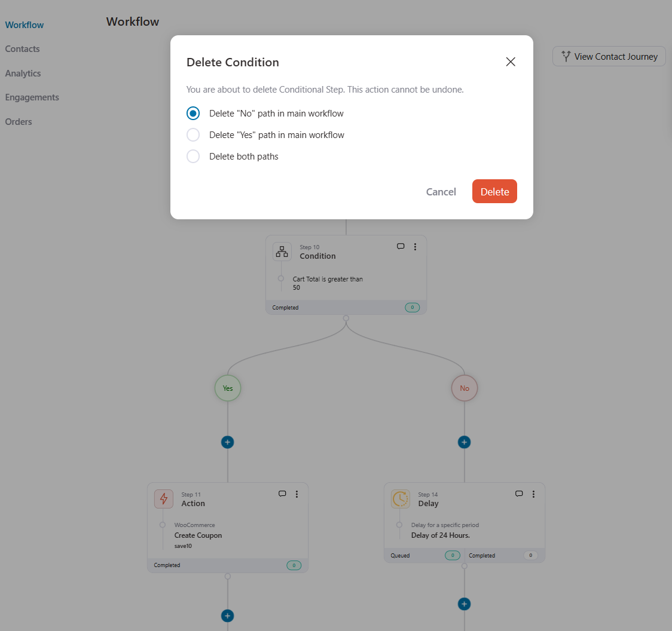Go to Contacts in sidebar

click(22, 49)
